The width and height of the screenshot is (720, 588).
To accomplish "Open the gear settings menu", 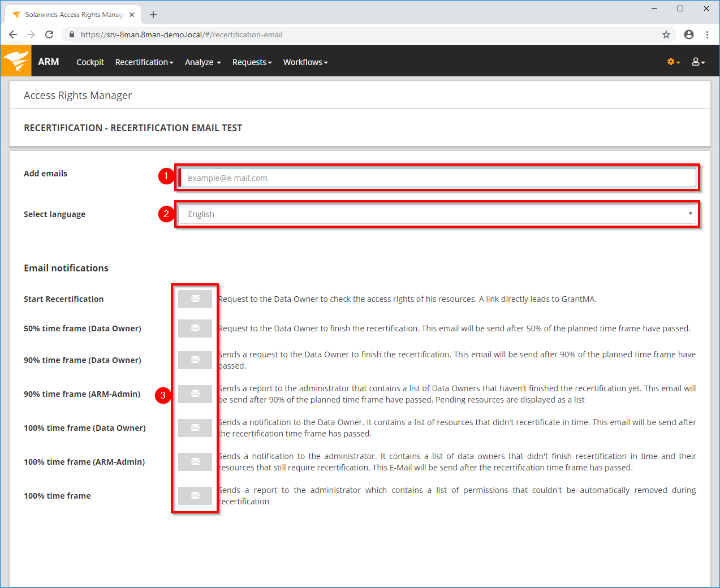I will click(673, 62).
